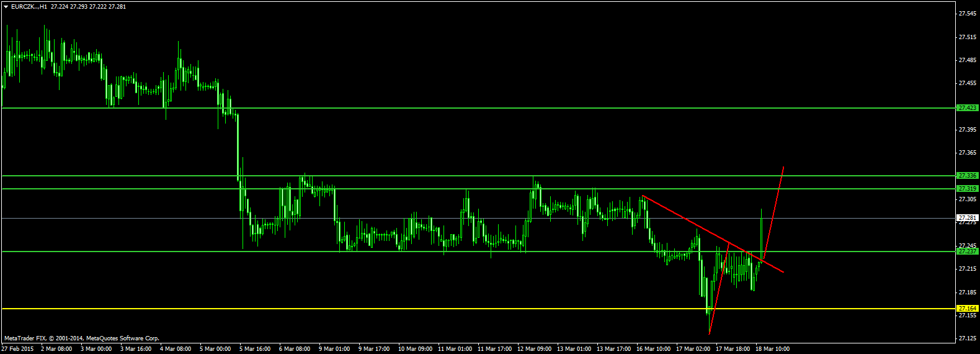Click the 27.237 support level price tag
Image resolution: width=980 pixels, height=354 pixels.
pyautogui.click(x=968, y=252)
